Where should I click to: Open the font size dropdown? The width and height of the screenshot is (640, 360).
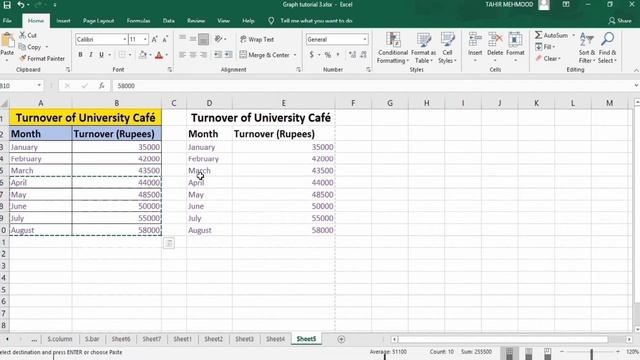click(x=145, y=39)
